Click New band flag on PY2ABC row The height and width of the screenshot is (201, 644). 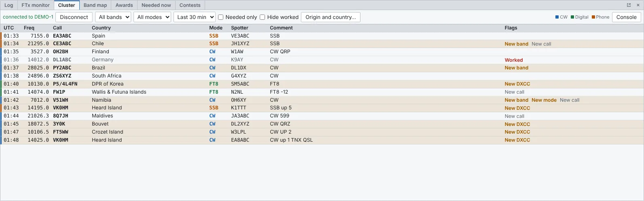pos(517,68)
